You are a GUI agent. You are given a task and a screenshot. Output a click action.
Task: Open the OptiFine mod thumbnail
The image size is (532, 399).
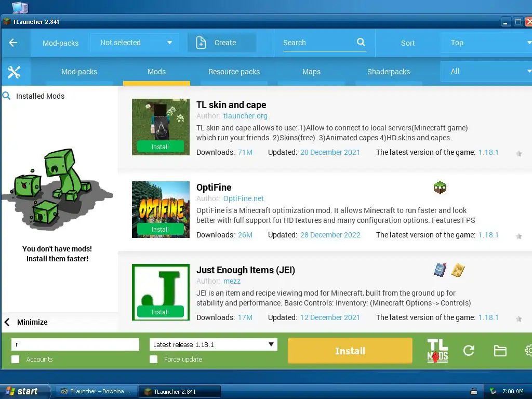pyautogui.click(x=161, y=209)
